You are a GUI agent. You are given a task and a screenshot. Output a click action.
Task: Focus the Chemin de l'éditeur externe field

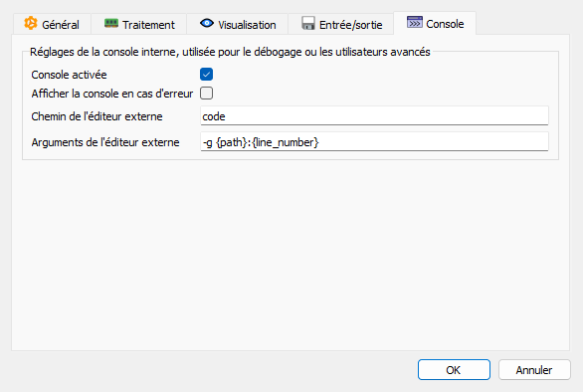click(x=374, y=116)
